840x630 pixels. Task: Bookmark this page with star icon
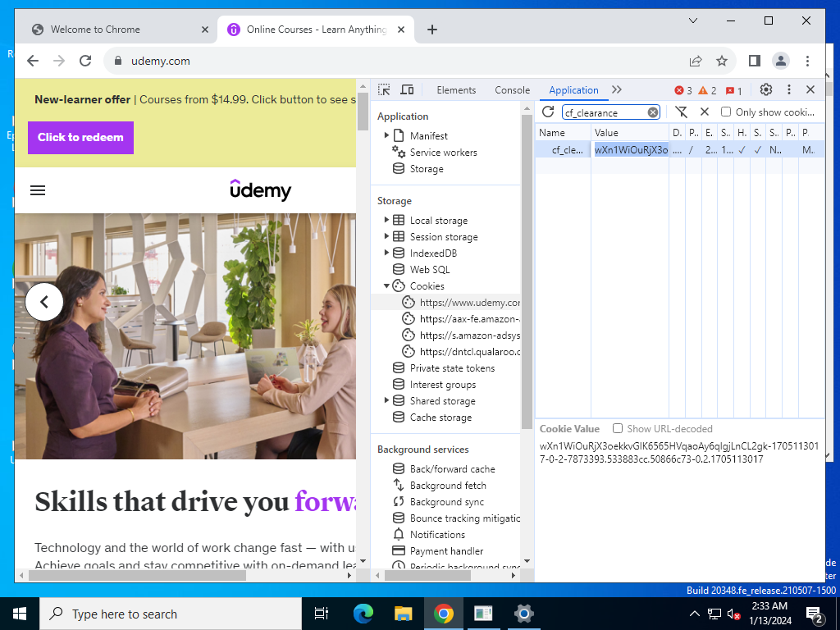click(722, 61)
